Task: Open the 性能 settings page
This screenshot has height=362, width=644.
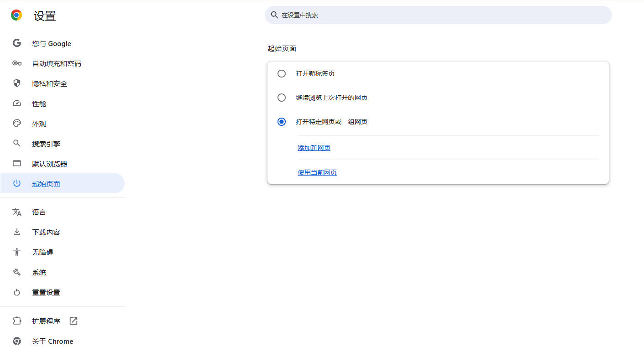Action: click(x=63, y=103)
